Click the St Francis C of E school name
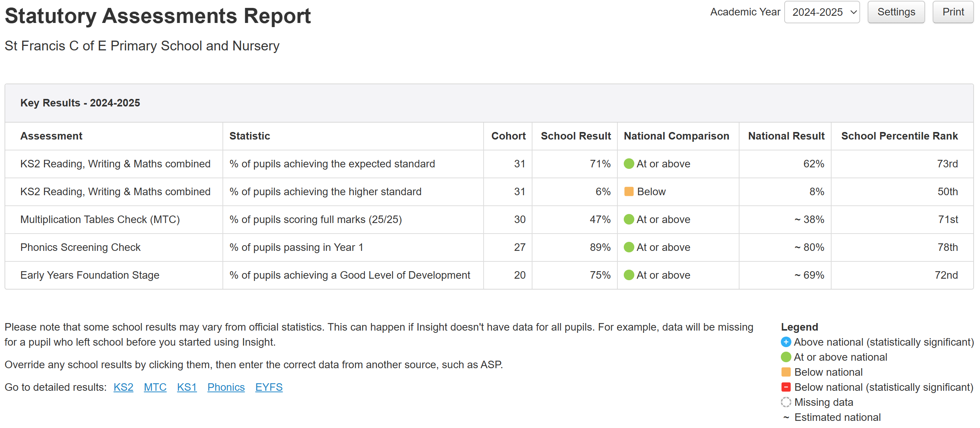 tap(142, 46)
